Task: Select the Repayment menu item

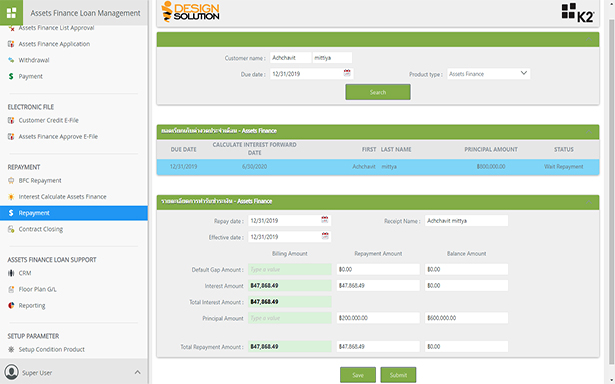Action: (x=74, y=213)
